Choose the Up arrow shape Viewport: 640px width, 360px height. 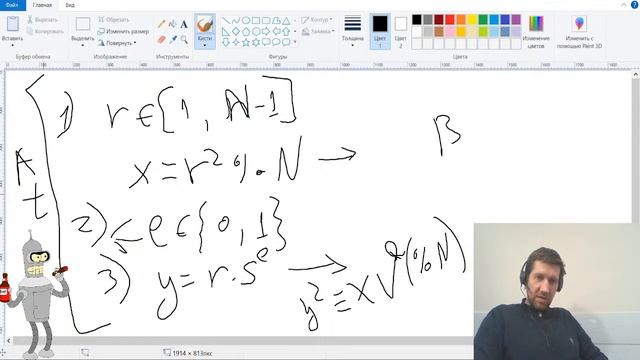coord(286,31)
